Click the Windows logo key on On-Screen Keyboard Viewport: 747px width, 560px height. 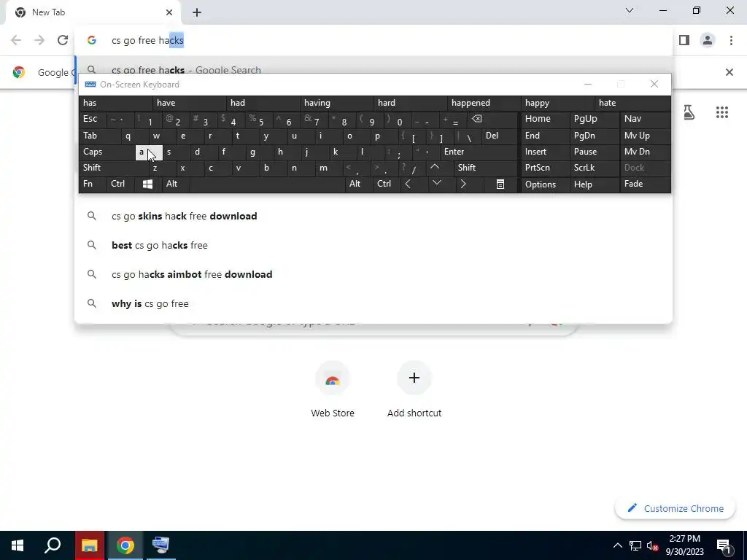coord(147,184)
